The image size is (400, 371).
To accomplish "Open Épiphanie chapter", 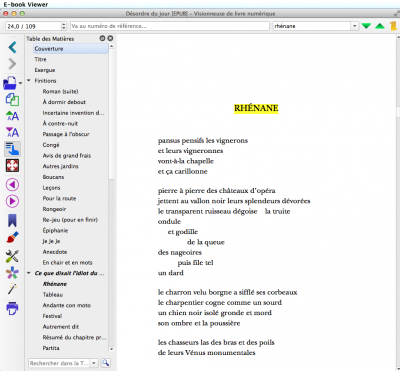I will click(x=55, y=230).
